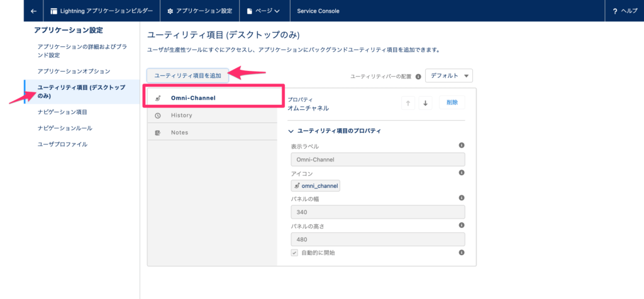The width and height of the screenshot is (644, 299).
Task: Click the ページ document icon
Action: click(x=249, y=11)
